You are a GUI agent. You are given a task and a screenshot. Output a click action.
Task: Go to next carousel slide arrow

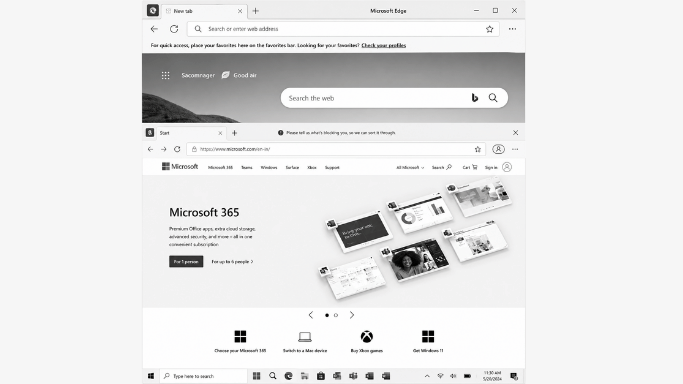(x=352, y=315)
